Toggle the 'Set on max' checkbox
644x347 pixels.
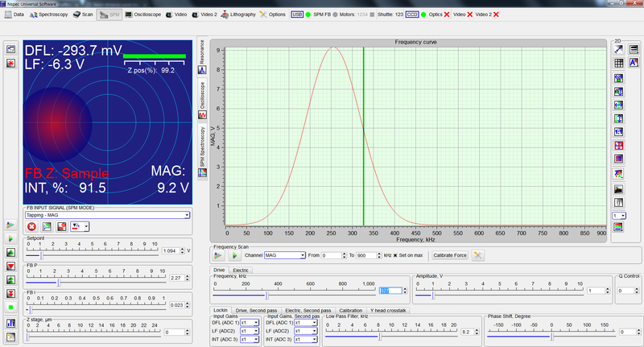click(394, 255)
